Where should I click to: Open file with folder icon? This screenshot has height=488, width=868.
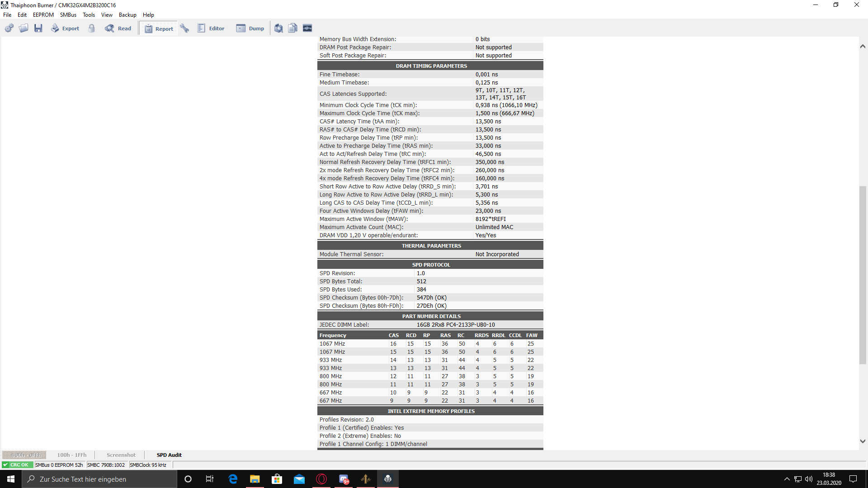tap(24, 28)
